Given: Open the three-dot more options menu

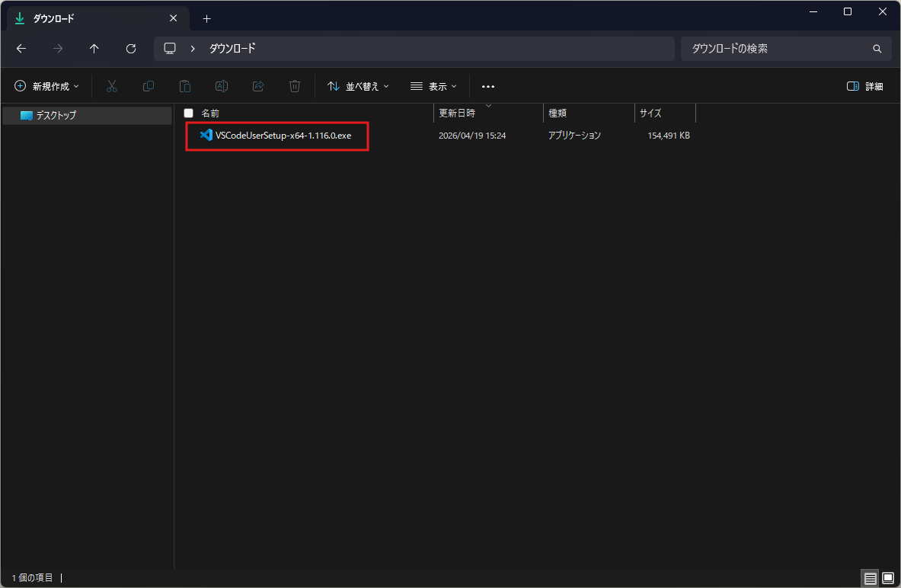Looking at the screenshot, I should [488, 86].
